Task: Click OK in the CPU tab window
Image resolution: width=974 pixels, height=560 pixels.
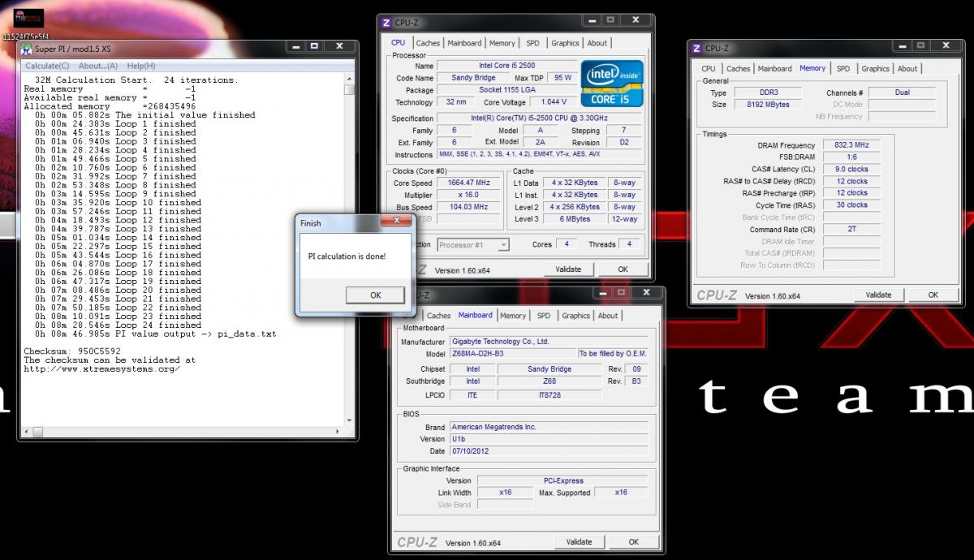Action: tap(623, 269)
